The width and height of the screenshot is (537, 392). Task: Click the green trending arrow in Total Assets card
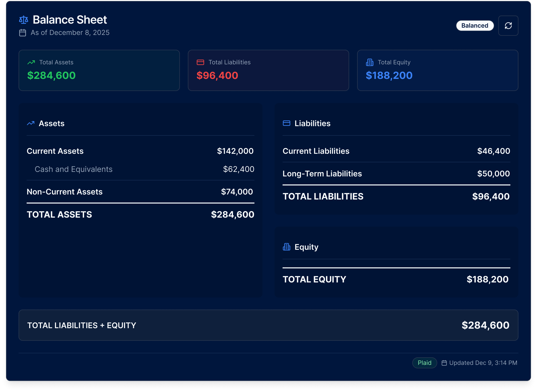(x=31, y=62)
